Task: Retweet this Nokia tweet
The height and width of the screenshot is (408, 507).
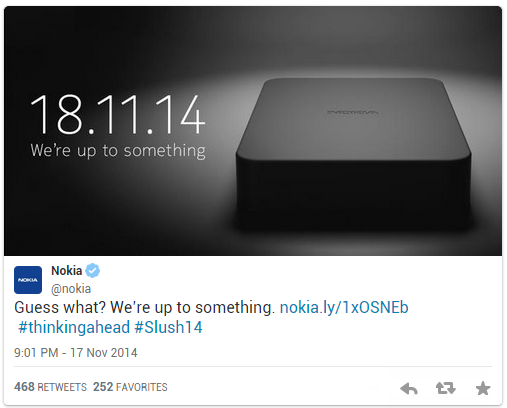Action: pos(446,388)
